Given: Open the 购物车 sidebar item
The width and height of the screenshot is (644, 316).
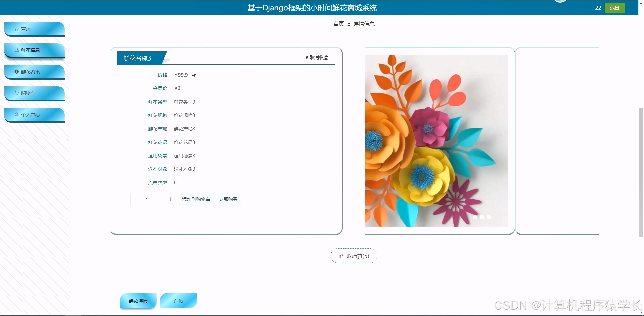Looking at the screenshot, I should (x=34, y=93).
